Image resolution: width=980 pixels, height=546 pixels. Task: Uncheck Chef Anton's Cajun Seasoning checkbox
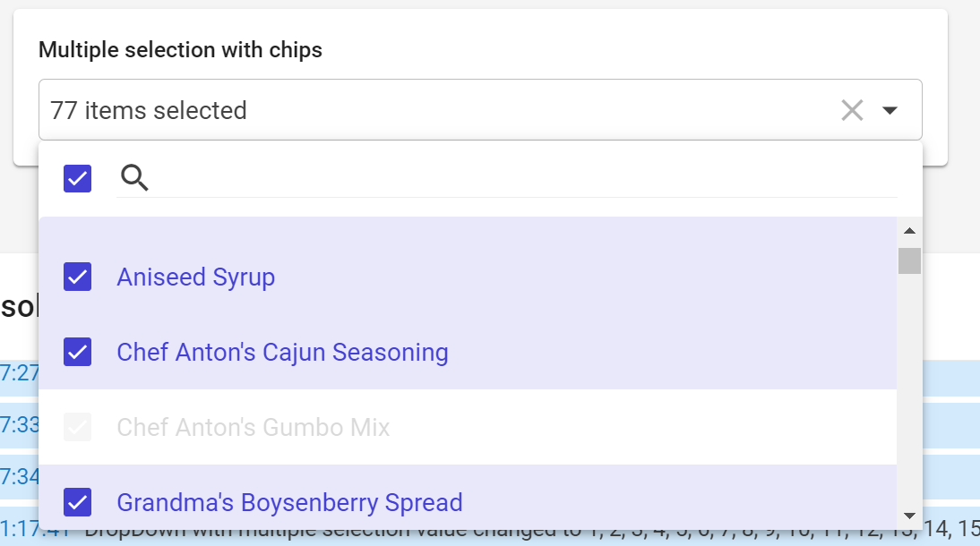78,352
